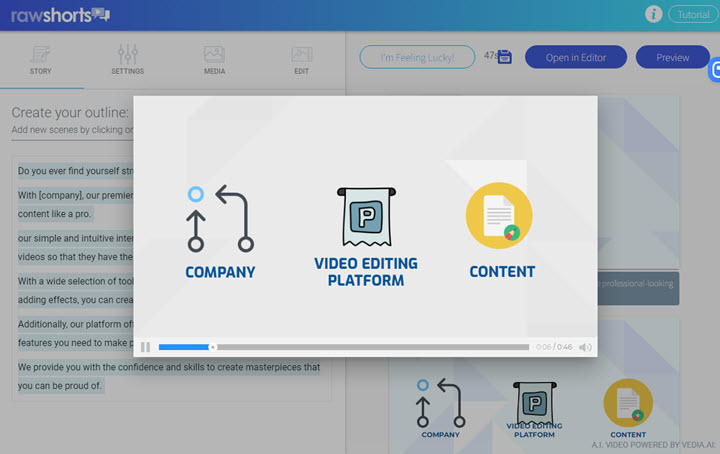Click the line "With [company], our premier"

75,195
